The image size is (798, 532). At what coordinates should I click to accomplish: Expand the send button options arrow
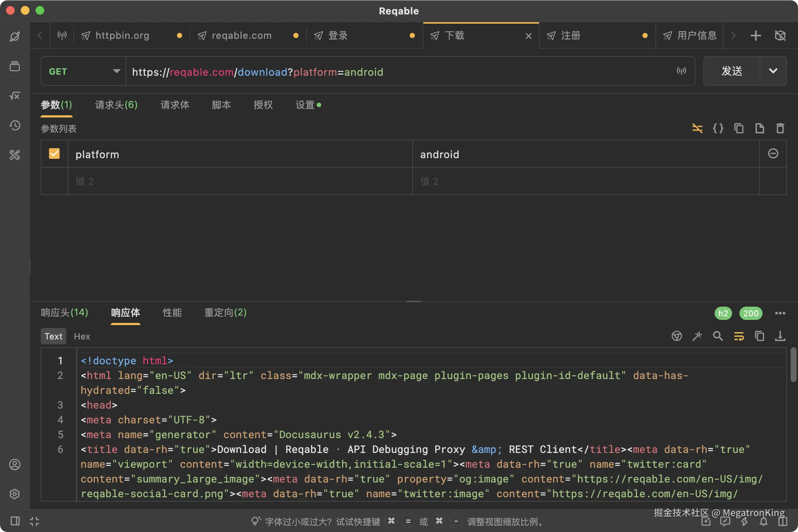click(773, 71)
